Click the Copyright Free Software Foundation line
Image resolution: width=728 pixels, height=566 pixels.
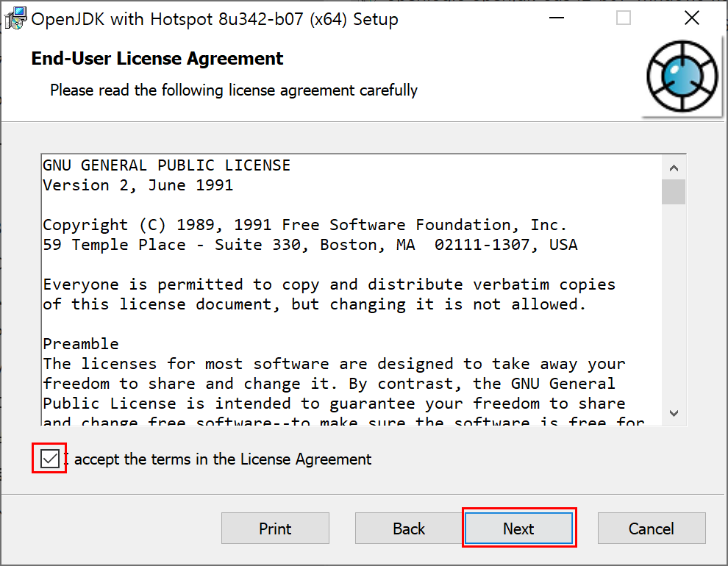(x=305, y=225)
